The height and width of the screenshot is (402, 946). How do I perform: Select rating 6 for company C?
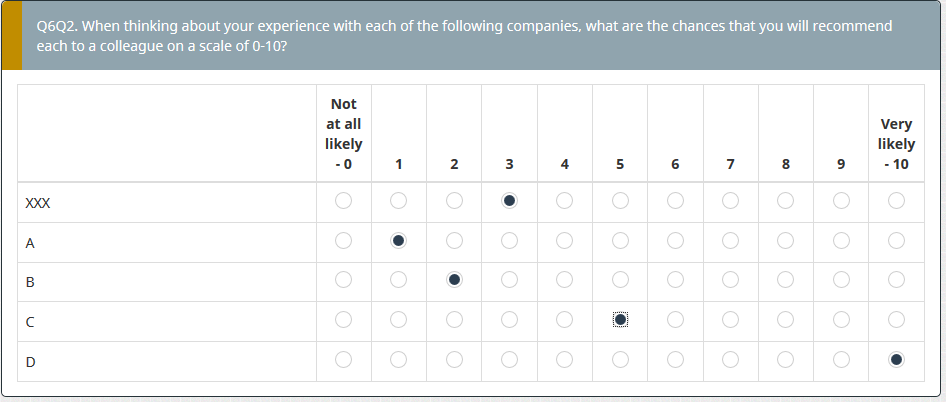pyautogui.click(x=675, y=319)
